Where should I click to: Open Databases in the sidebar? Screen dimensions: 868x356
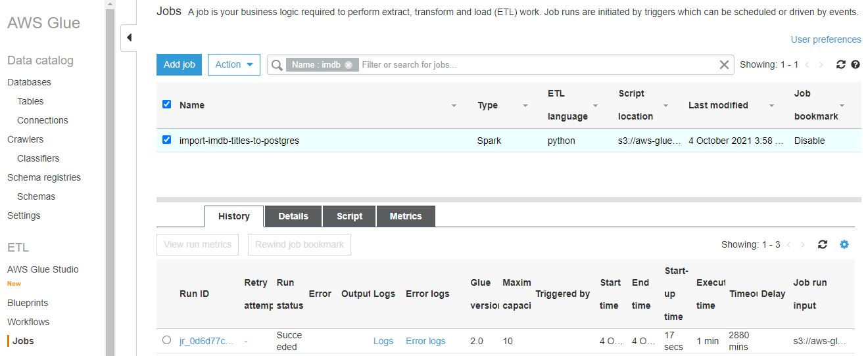pyautogui.click(x=29, y=82)
